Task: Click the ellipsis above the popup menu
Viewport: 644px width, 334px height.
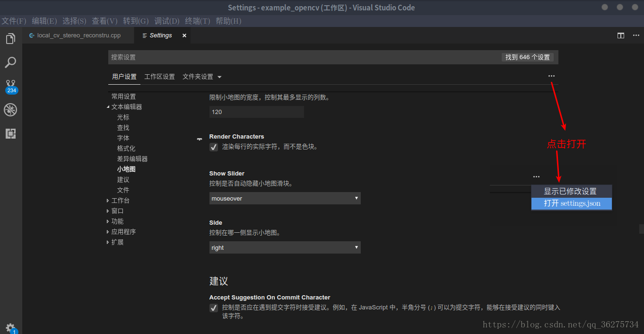Action: 536,177
